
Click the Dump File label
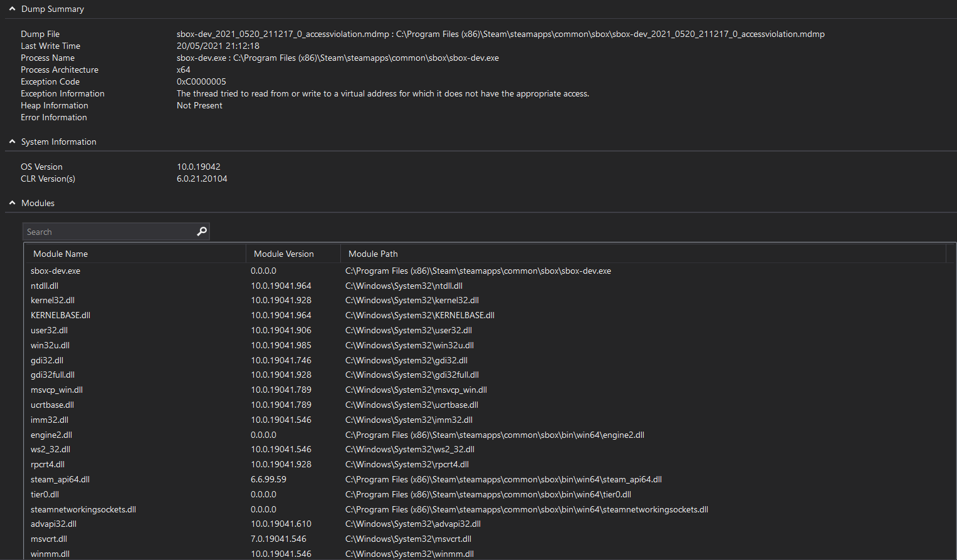tap(40, 33)
